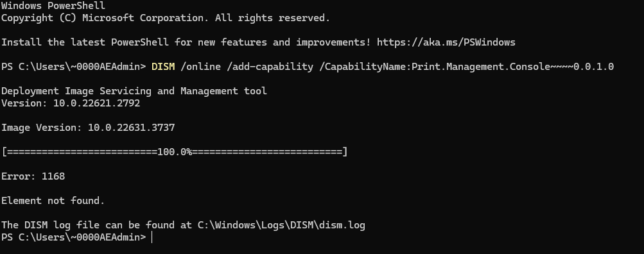Click the last 'PS C:\Users\~0000AEAdmin>' prompt text
Viewport: 644px width, 254px height.
(74, 237)
